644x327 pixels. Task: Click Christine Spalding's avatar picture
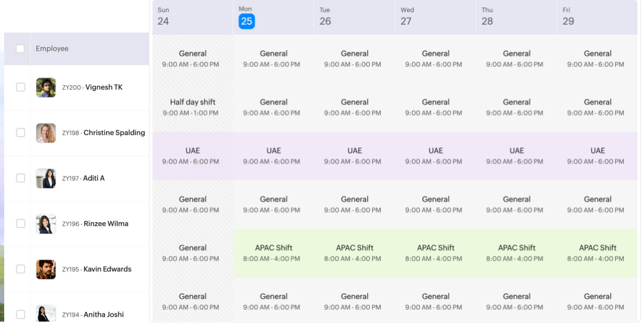tap(46, 133)
